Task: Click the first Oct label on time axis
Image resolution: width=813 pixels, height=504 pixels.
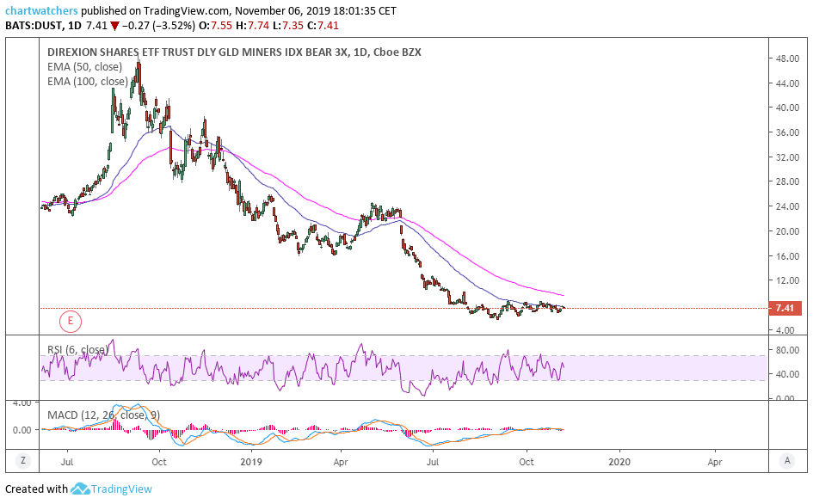Action: (159, 462)
